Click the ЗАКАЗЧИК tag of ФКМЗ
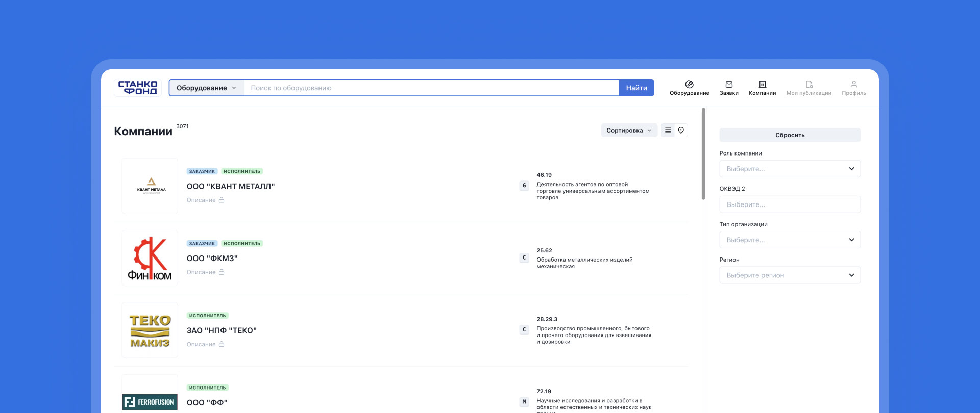Viewport: 980px width, 413px height. (202, 244)
